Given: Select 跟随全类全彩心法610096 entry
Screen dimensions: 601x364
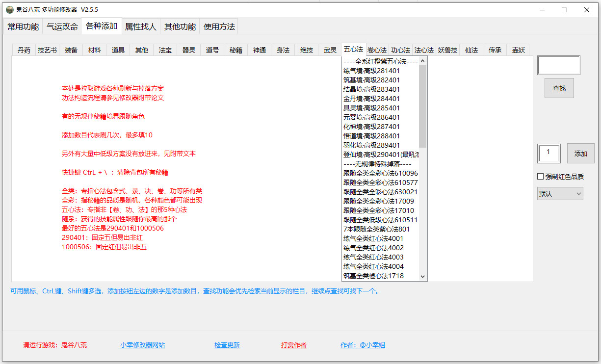Looking at the screenshot, I should [380, 173].
